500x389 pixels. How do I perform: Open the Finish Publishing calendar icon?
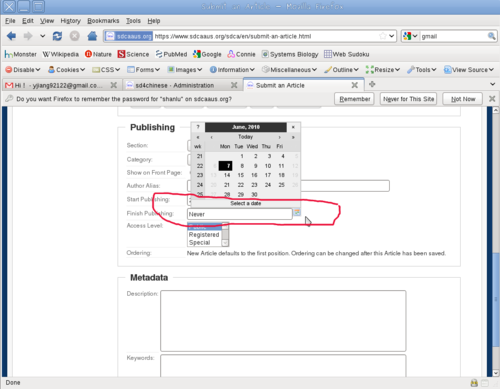297,212
